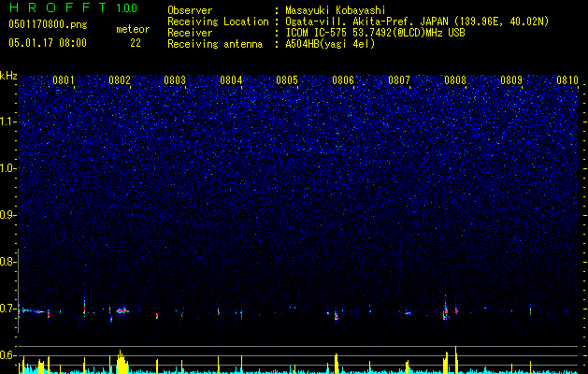Click the 0808 time marker

(455, 80)
